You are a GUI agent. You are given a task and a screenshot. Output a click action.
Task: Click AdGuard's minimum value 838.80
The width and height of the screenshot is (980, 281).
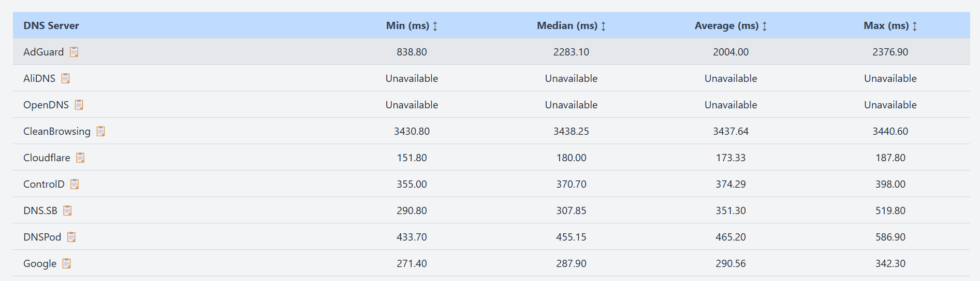pos(412,52)
